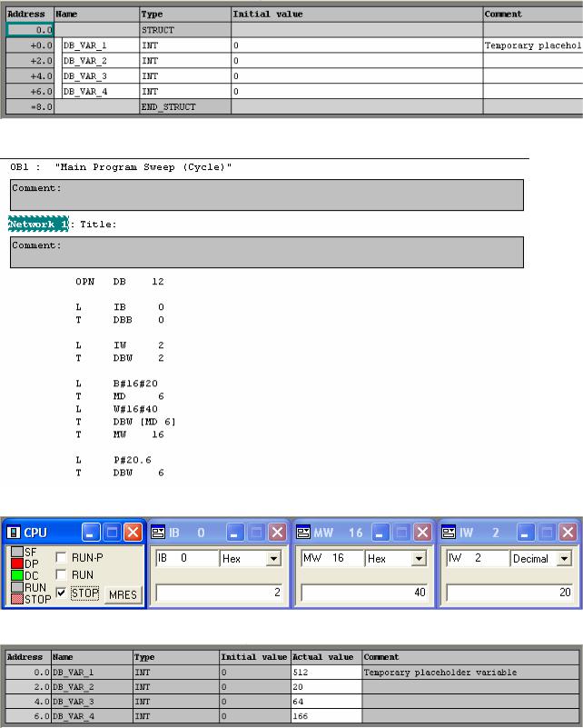
Task: Click the IB 0 address field
Action: [187, 558]
